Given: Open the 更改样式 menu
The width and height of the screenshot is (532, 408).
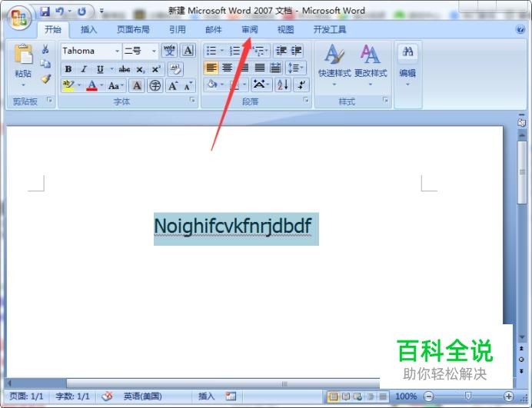Looking at the screenshot, I should [371, 65].
